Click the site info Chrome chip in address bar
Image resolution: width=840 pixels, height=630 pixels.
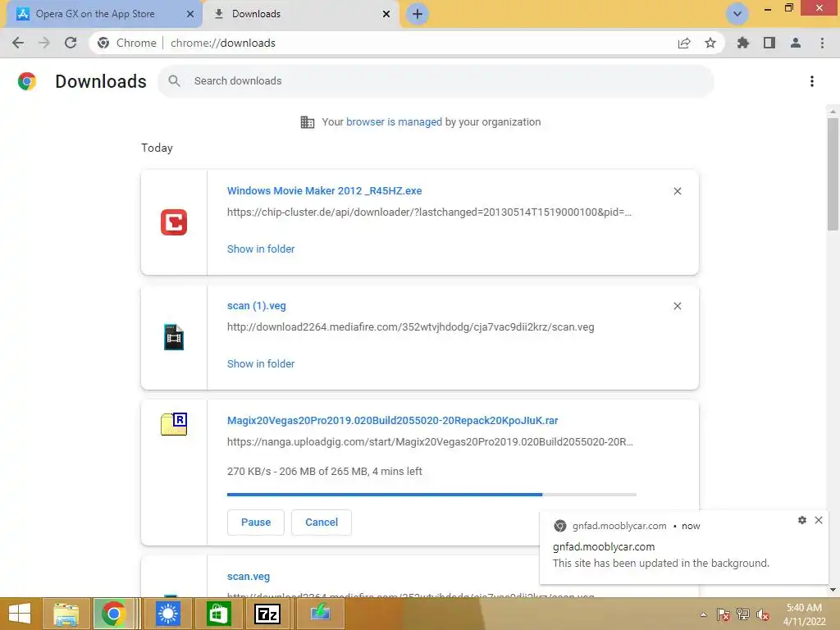tap(127, 43)
